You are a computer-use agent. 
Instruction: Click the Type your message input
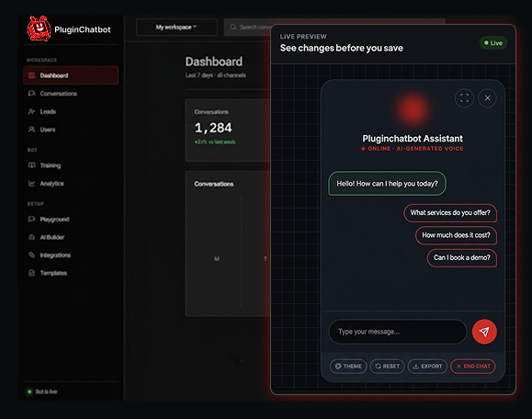(x=398, y=332)
